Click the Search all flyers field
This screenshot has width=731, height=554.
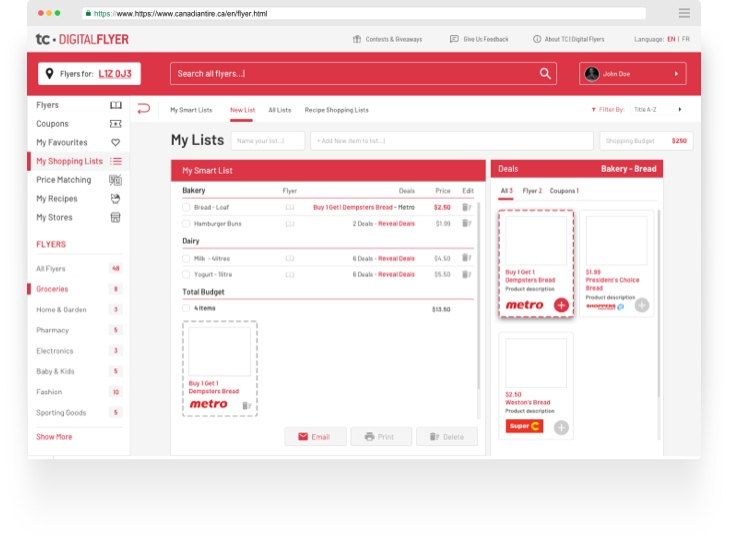363,74
